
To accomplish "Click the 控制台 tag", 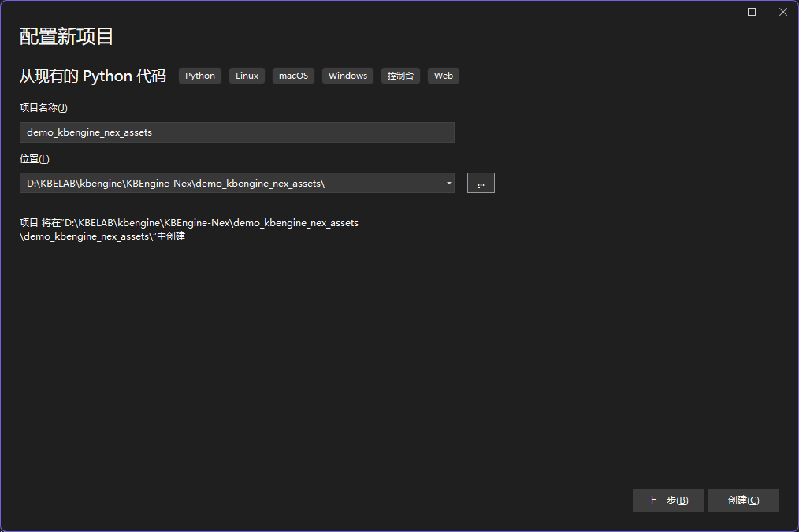I will [x=400, y=76].
